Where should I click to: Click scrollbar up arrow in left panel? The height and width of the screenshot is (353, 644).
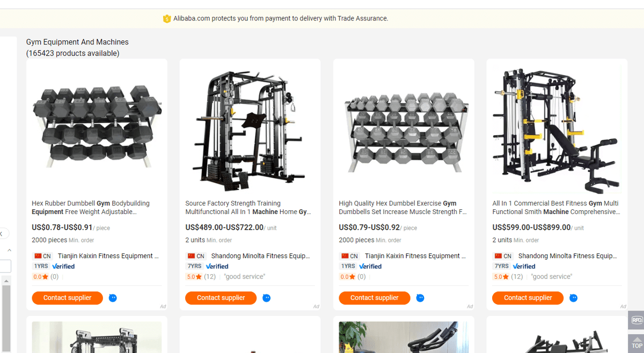point(6,281)
